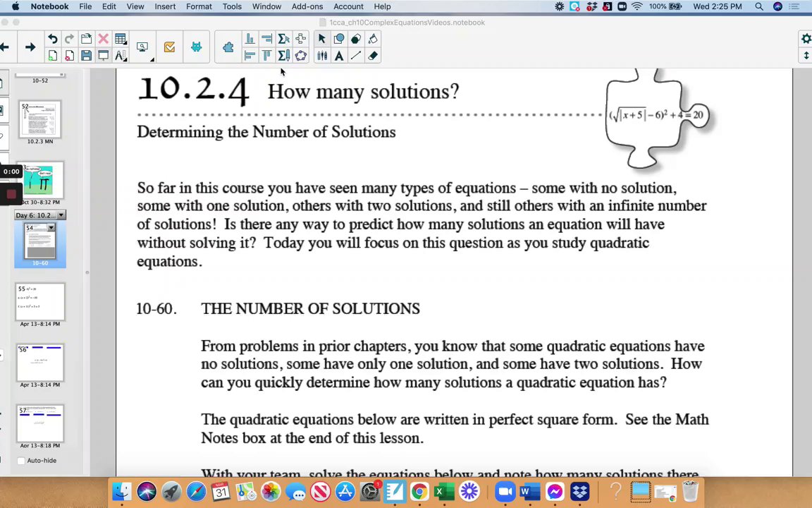Viewport: 812px width, 508px height.
Task: Select the sigma with pencil equation tool
Action: (284, 56)
